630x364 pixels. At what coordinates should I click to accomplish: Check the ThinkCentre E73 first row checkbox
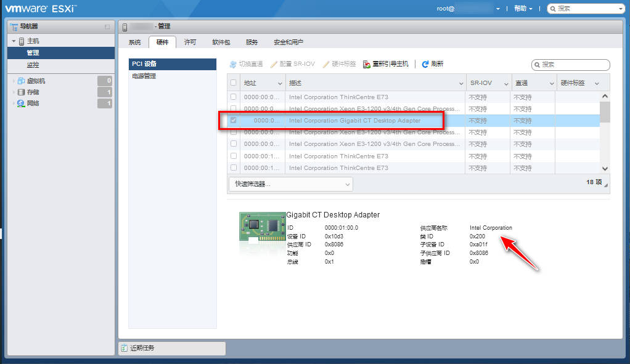pyautogui.click(x=234, y=97)
